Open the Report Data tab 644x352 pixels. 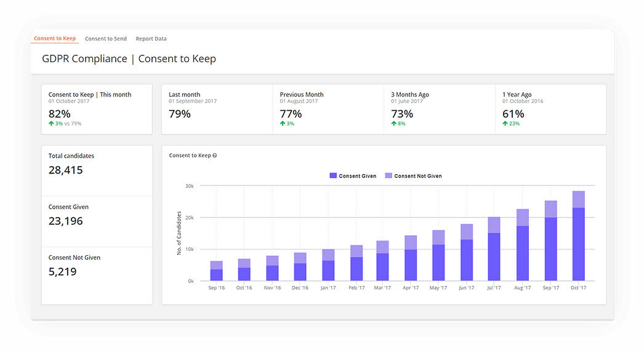pos(151,39)
